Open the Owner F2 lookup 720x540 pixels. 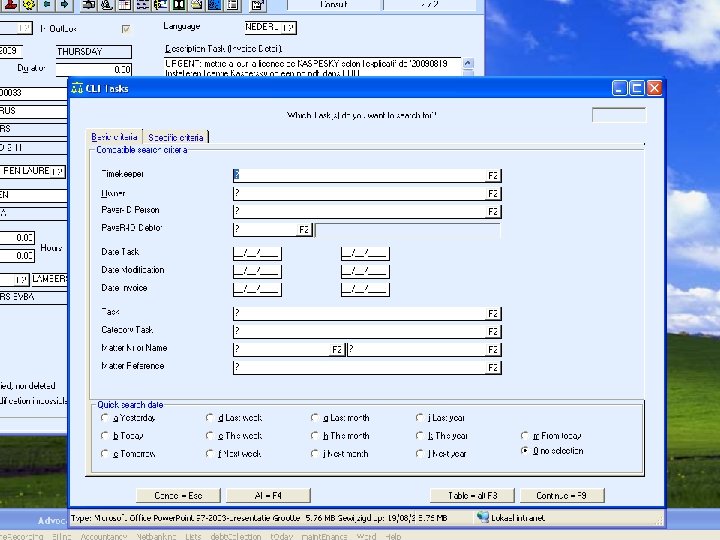pos(493,193)
